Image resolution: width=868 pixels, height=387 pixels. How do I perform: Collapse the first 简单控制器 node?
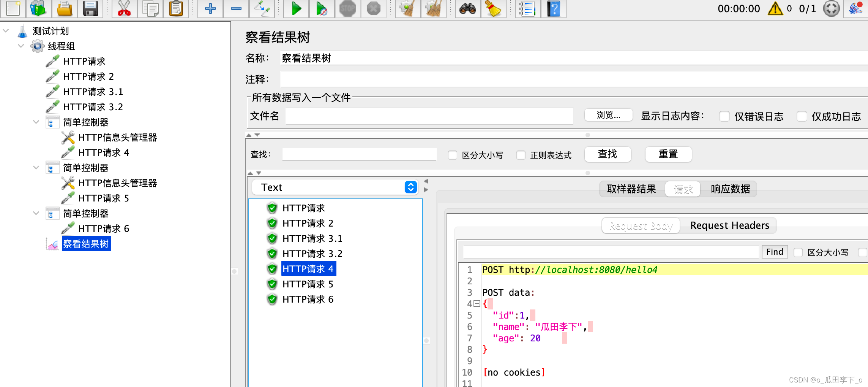tap(36, 122)
